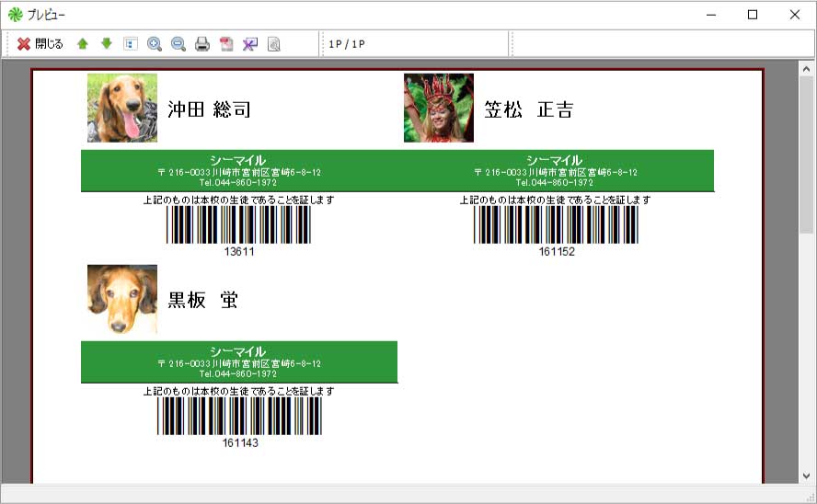Click the purple X export icon
The width and height of the screenshot is (817, 504).
250,44
